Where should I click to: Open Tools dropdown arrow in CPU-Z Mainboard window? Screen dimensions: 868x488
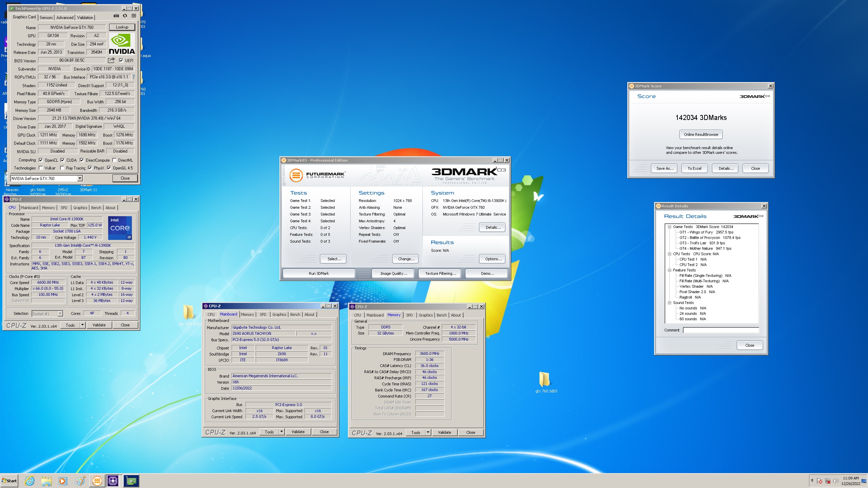pyautogui.click(x=281, y=432)
